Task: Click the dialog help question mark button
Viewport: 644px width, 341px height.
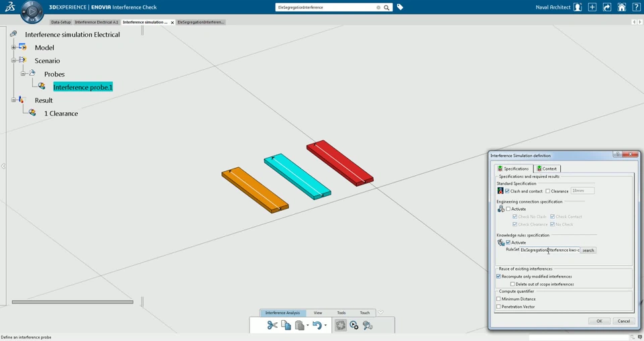Action: 617,154
